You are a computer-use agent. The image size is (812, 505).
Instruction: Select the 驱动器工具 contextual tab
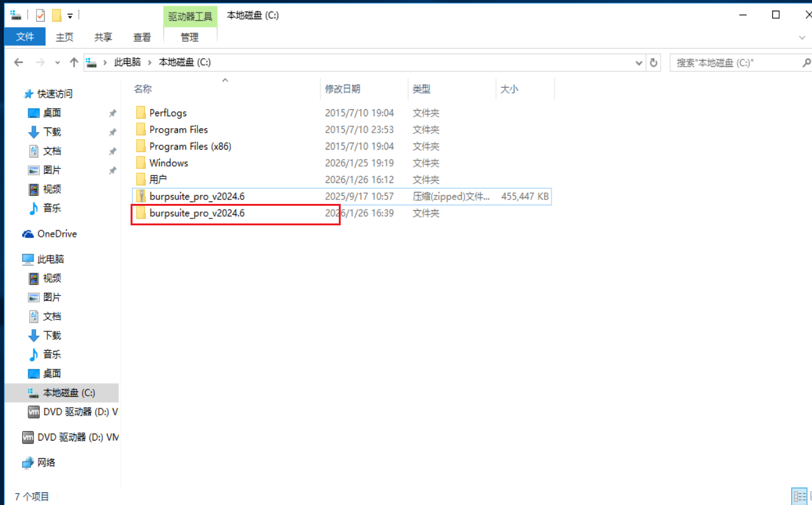(190, 16)
